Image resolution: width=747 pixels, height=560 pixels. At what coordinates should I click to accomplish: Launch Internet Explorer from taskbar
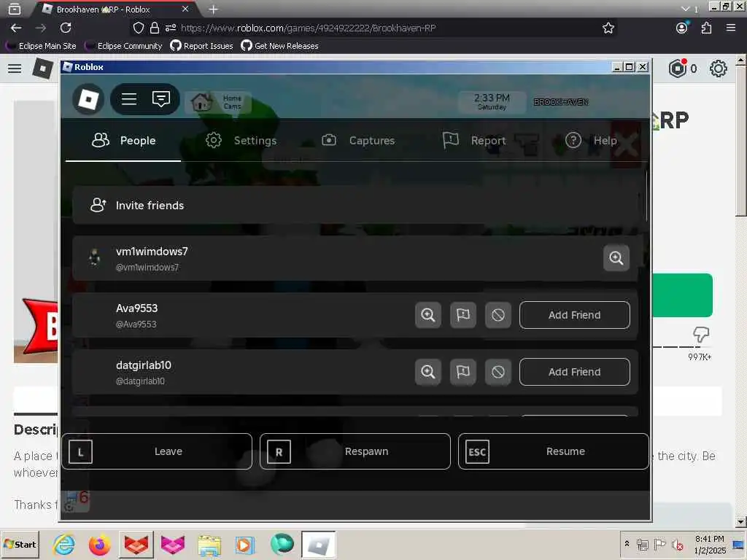pos(64,544)
